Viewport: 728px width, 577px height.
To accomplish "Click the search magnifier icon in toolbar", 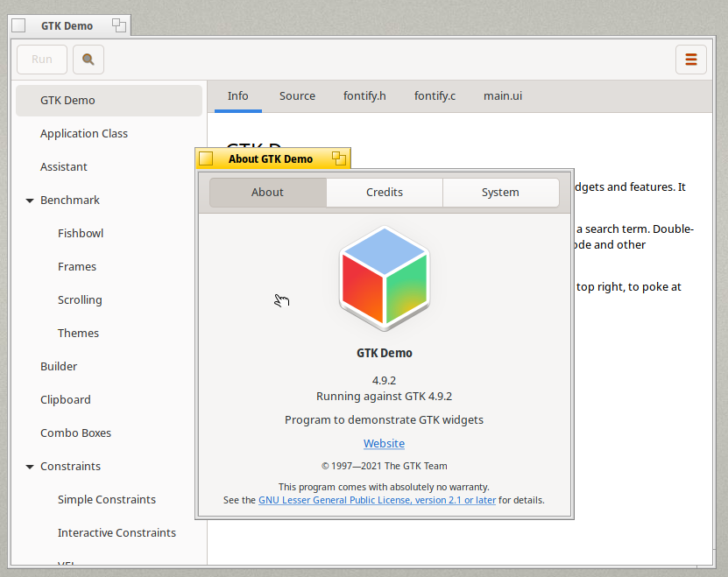I will point(88,60).
